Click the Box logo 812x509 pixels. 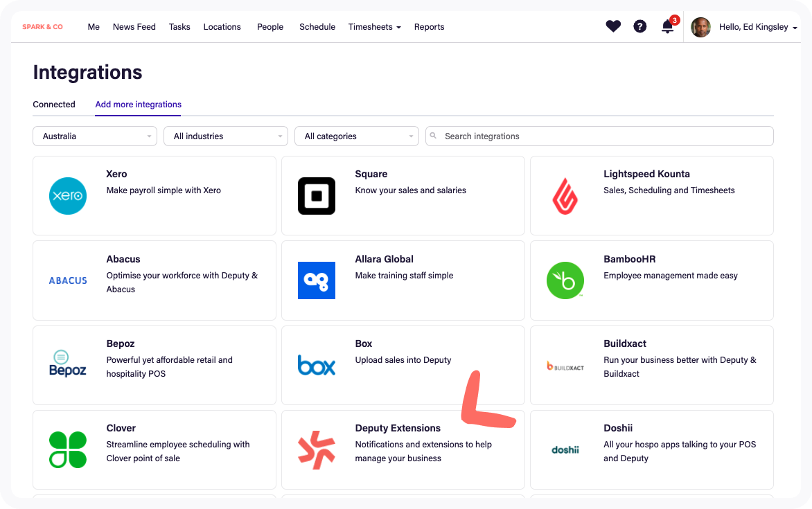click(x=317, y=365)
